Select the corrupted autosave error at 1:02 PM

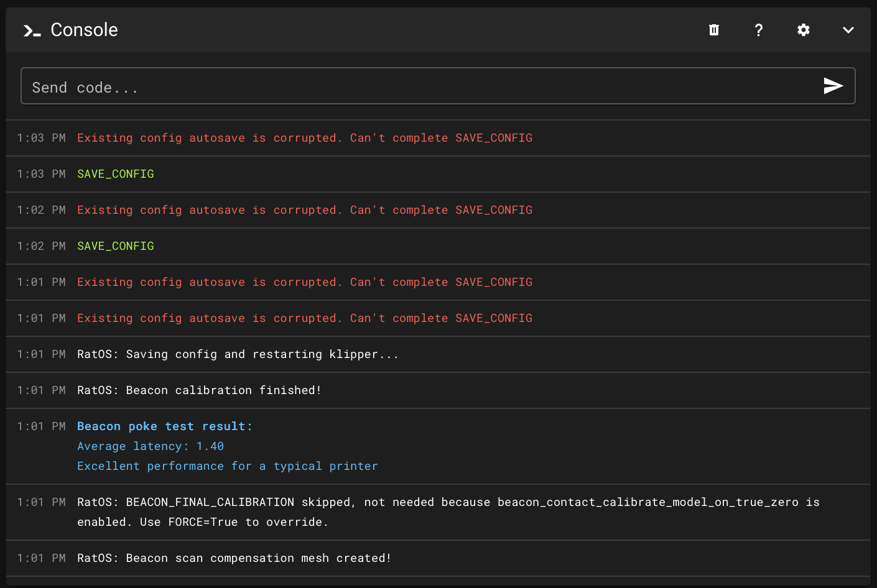coord(305,209)
